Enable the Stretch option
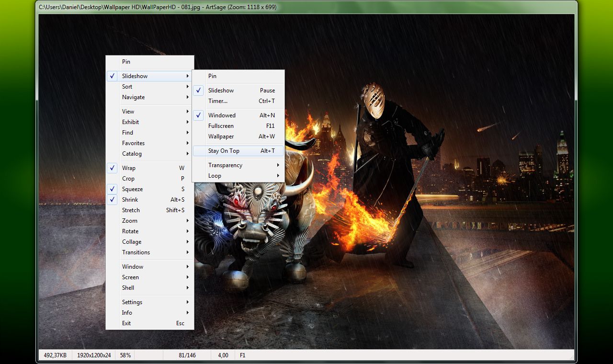Screen dimensions: 613x364 (x=150, y=210)
